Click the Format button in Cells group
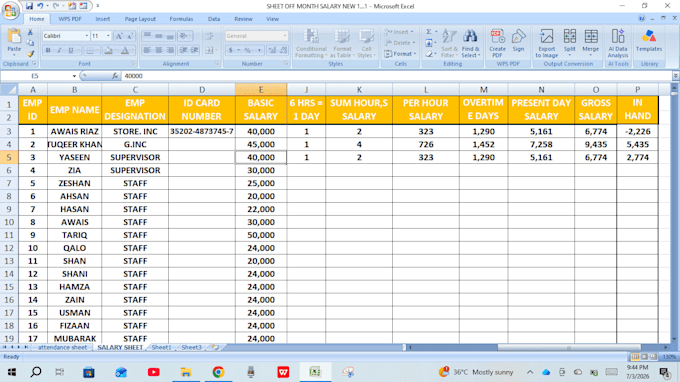 pos(400,54)
